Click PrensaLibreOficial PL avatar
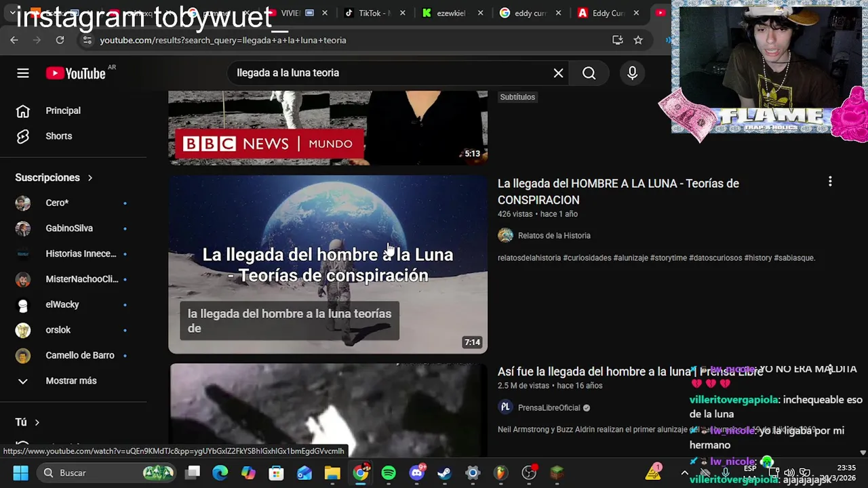Screen dimensions: 868x488 coord(505,407)
